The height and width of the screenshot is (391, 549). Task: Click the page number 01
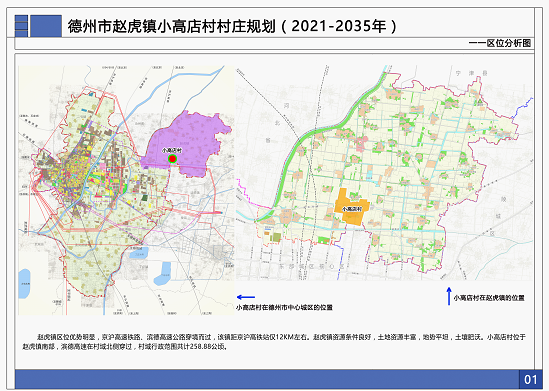pos(531,379)
